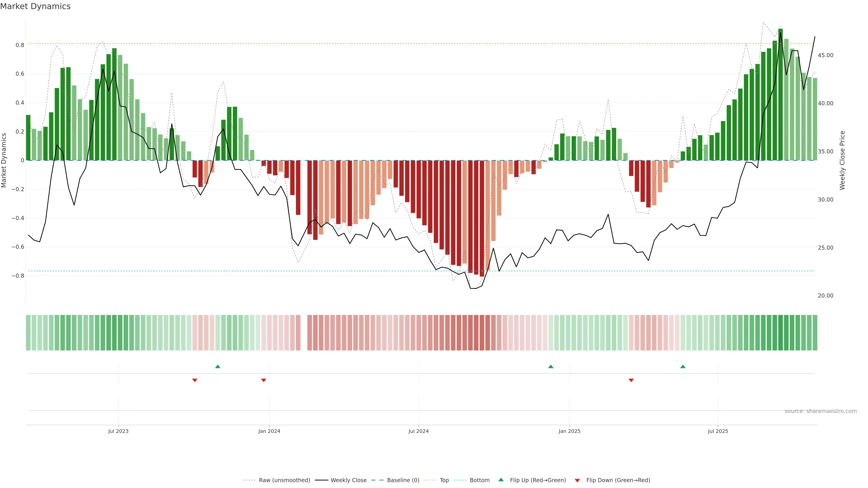Click the Jul 2024 x-axis label
868x488 pixels.
click(418, 431)
